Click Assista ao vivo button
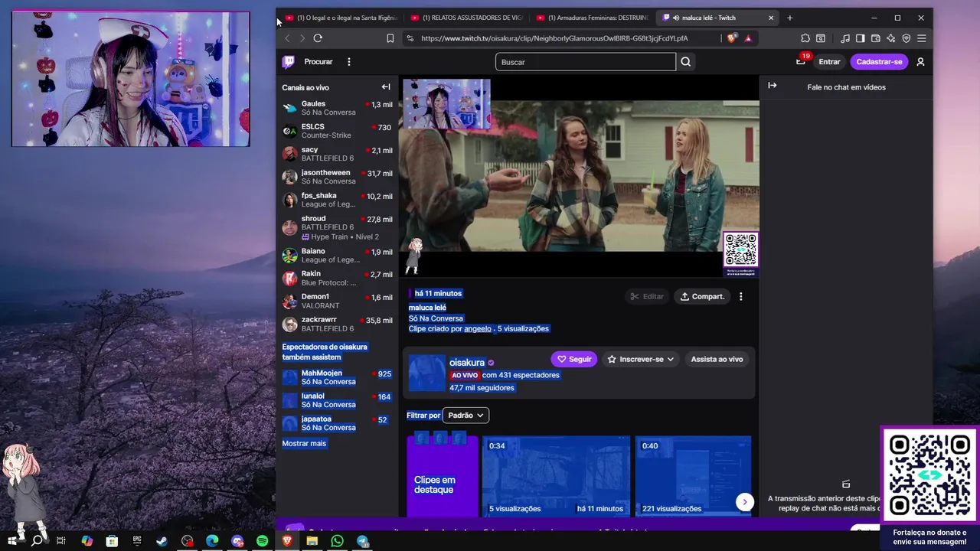The image size is (980, 551). [x=717, y=359]
